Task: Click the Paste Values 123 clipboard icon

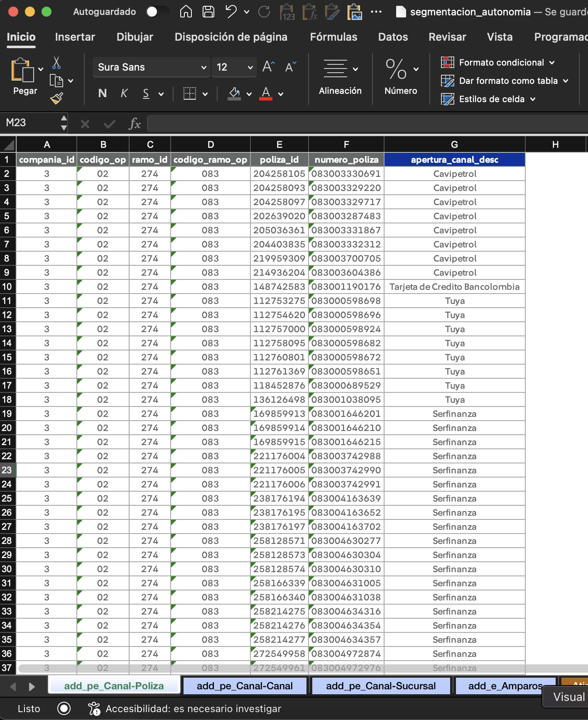Action: 287,12
